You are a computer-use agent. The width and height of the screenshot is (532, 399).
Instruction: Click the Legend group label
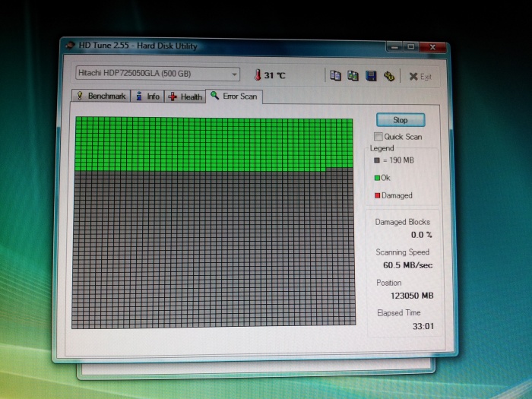[x=382, y=148]
